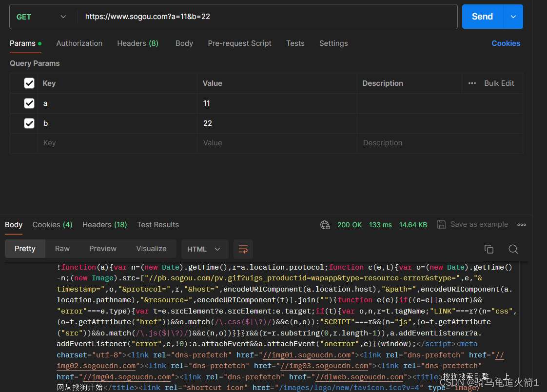
Task: Select the Visualize view
Action: click(152, 249)
